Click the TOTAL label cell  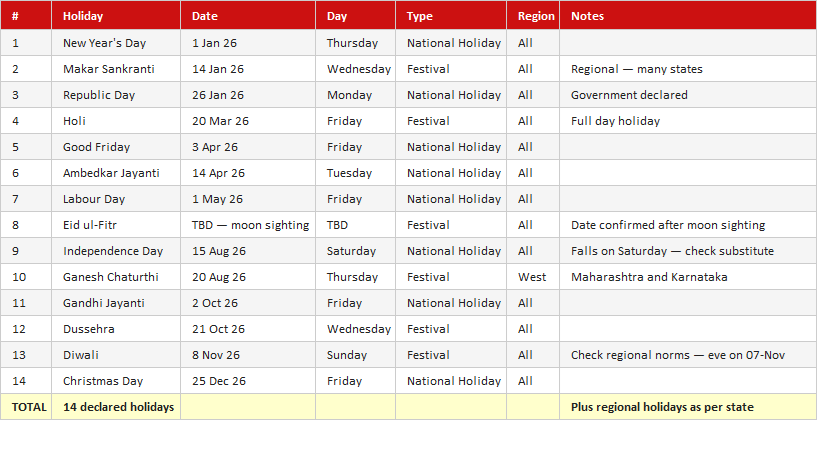26,407
